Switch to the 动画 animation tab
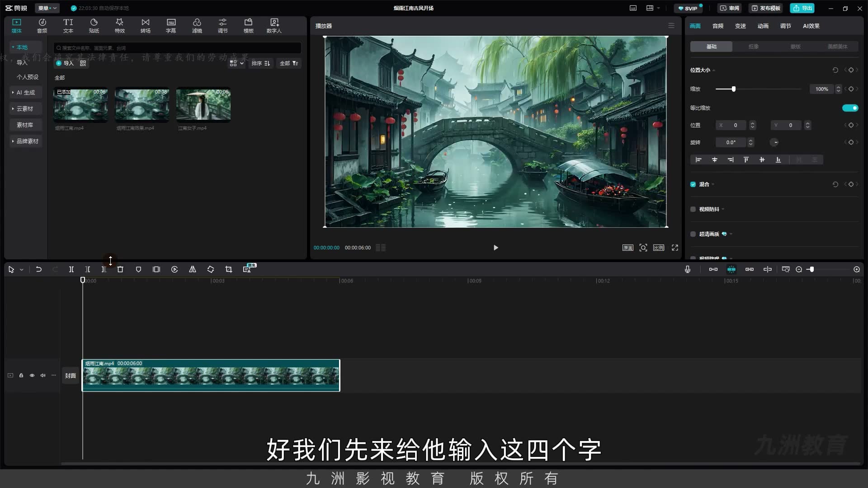Viewport: 868px width, 488px height. (763, 26)
